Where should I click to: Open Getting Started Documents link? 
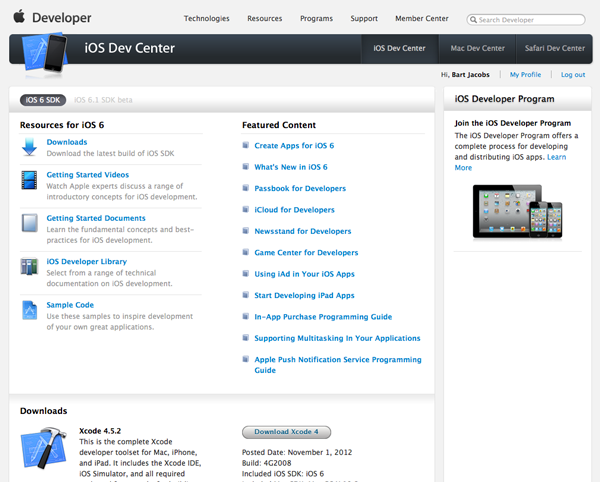pos(96,218)
